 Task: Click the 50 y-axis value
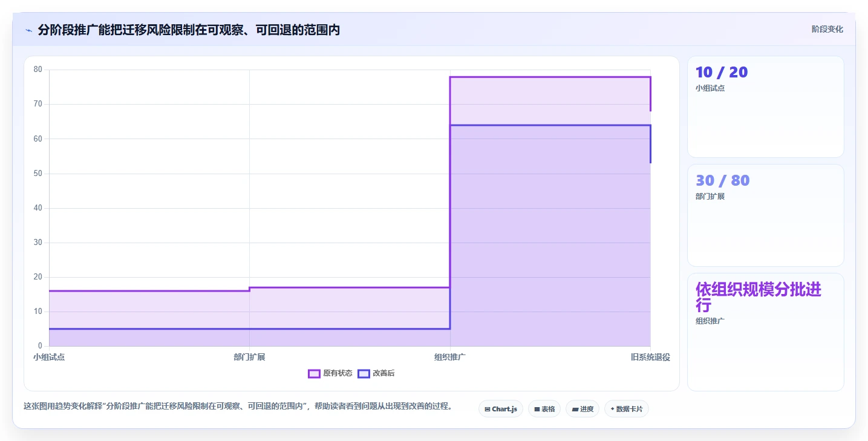38,174
